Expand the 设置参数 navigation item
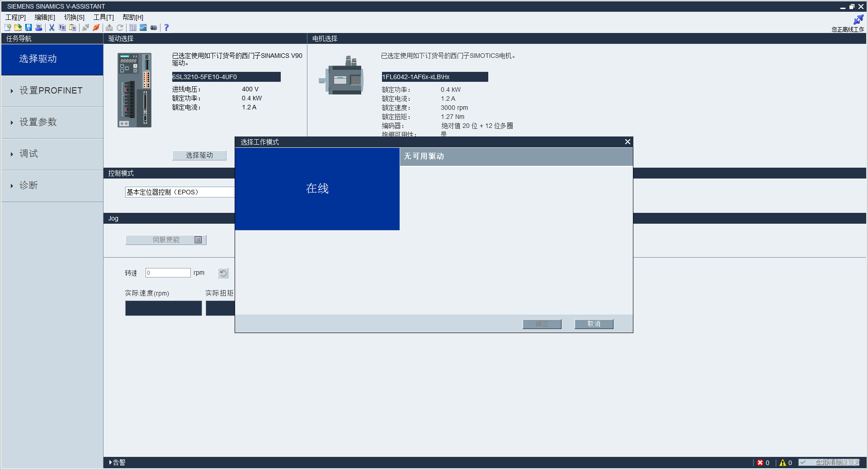Screen dimensions: 868x470 (x=52, y=122)
